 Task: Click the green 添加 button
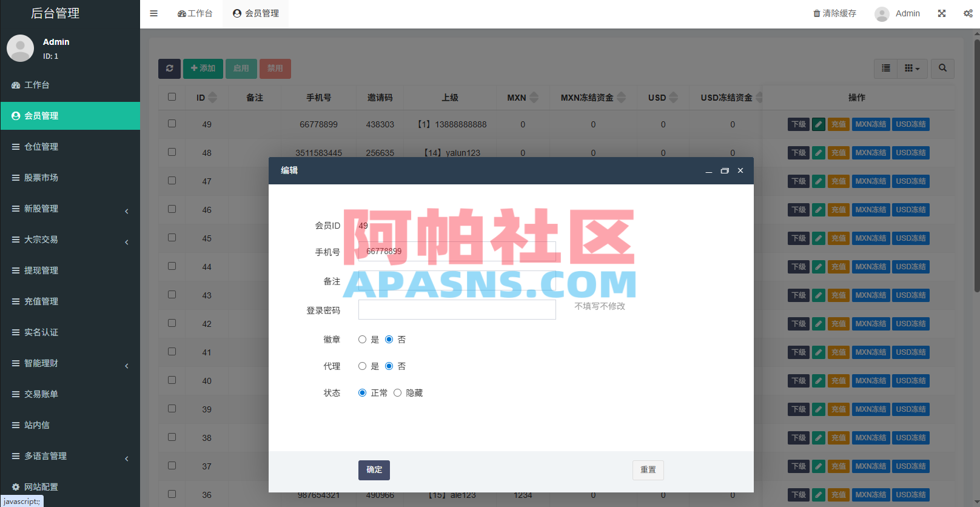coord(203,69)
